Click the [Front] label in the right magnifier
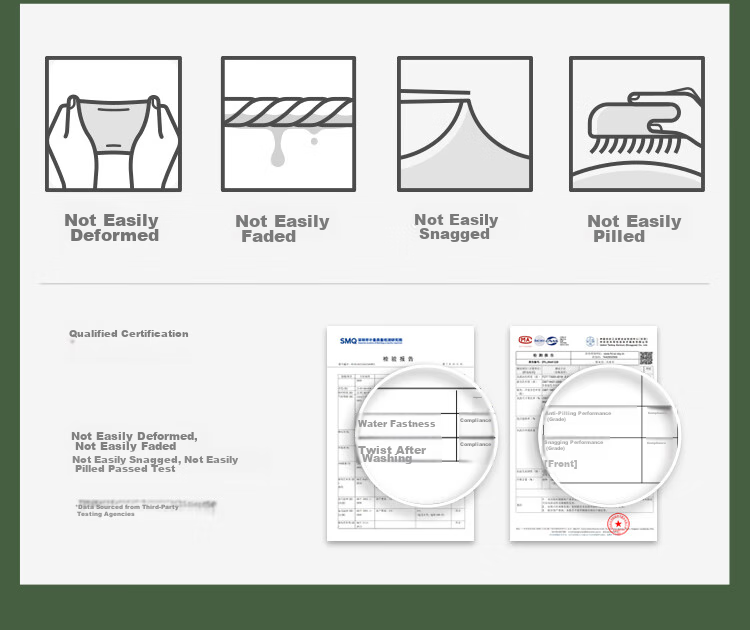The height and width of the screenshot is (630, 750). (x=561, y=464)
